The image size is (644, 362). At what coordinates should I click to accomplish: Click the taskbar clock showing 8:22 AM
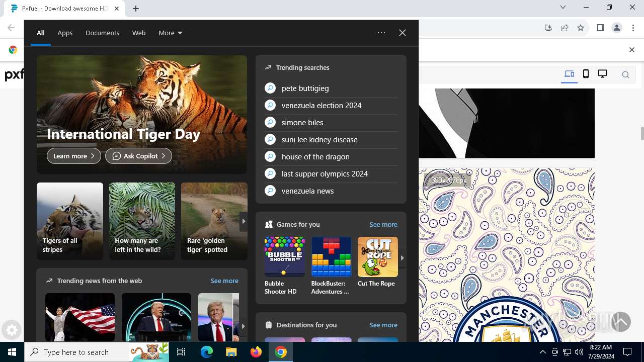point(601,352)
